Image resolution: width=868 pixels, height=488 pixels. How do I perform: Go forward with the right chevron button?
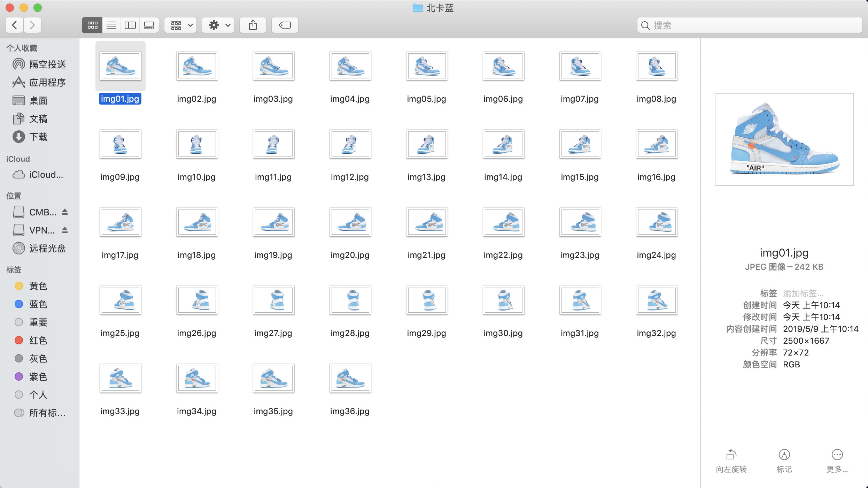[32, 25]
